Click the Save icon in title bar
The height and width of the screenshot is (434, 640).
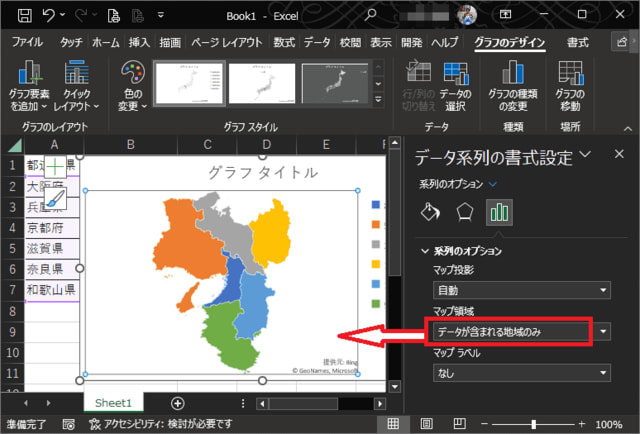tap(22, 17)
